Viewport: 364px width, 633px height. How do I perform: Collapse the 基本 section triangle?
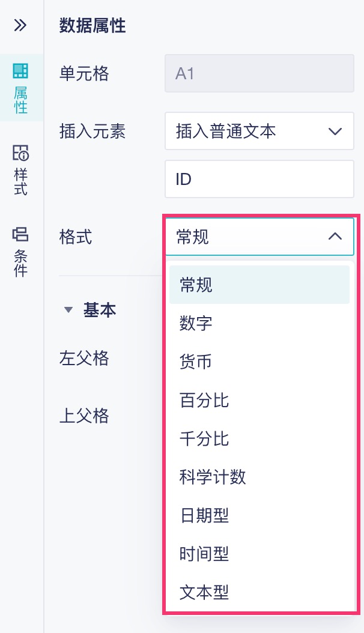click(68, 310)
